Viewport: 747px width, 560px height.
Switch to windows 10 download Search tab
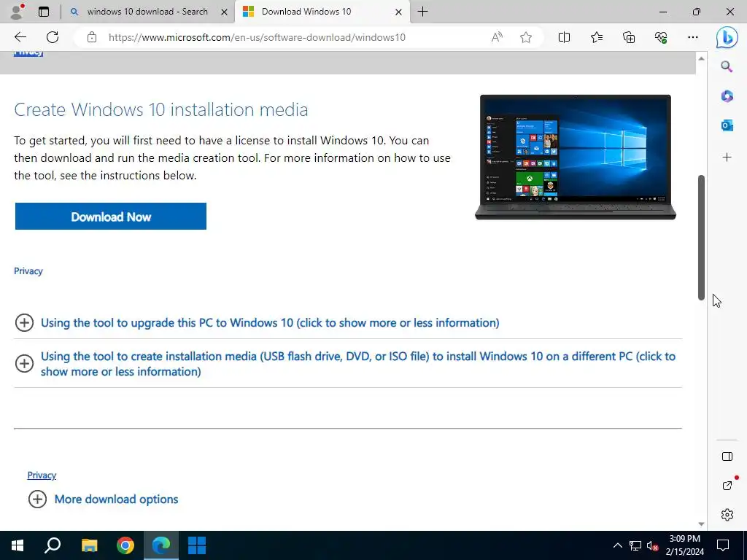(x=147, y=12)
